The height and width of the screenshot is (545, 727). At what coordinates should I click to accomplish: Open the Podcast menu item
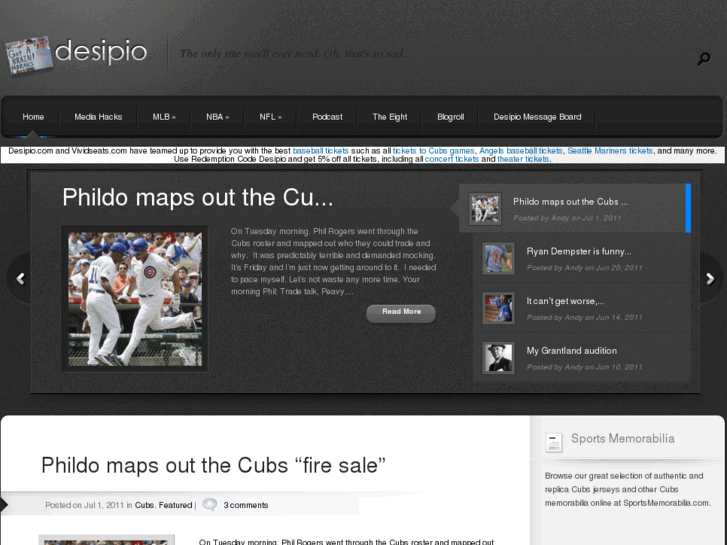tap(327, 117)
